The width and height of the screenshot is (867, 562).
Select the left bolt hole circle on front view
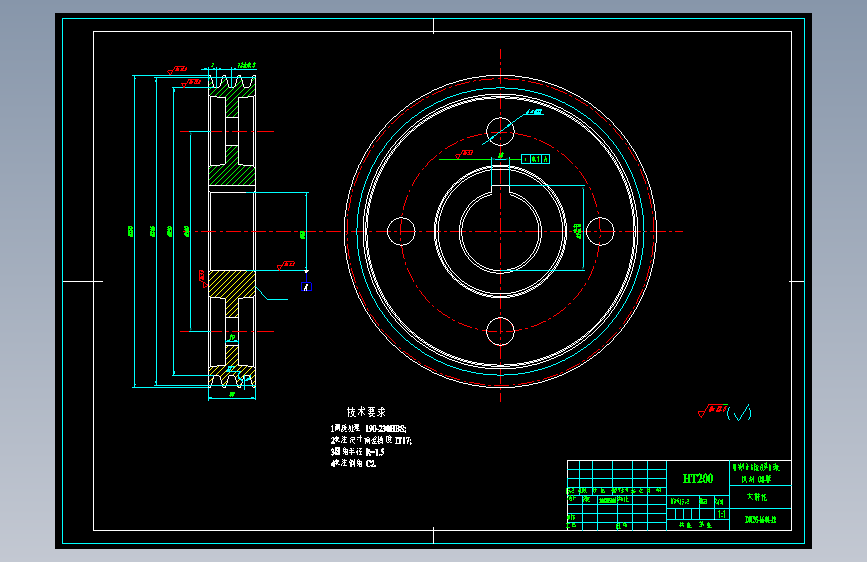(401, 231)
